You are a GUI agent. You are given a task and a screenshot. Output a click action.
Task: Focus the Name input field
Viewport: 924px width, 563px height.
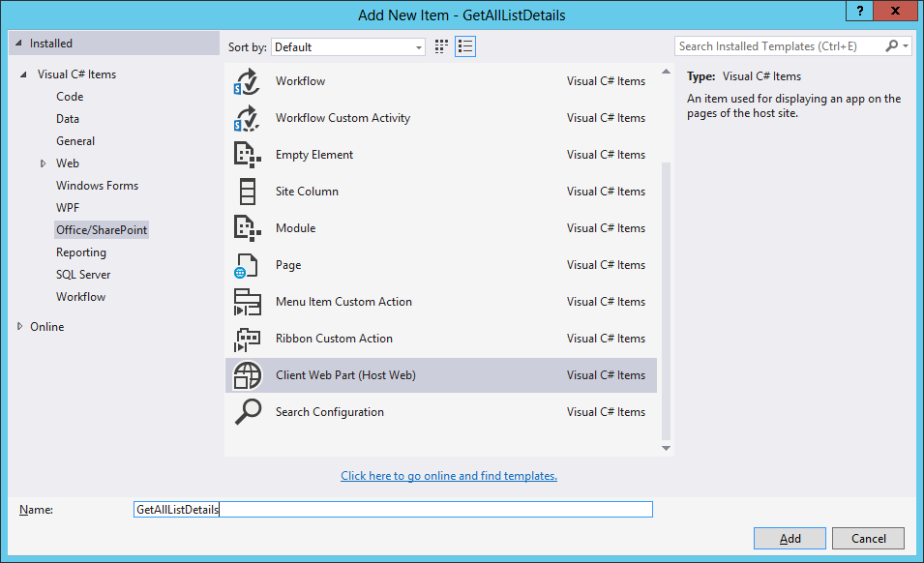(393, 510)
